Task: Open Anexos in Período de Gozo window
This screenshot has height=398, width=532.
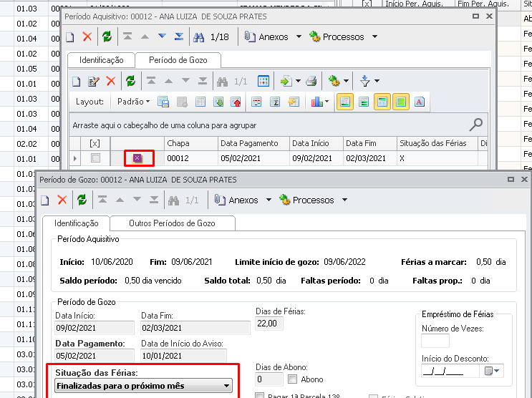Action: pos(236,200)
